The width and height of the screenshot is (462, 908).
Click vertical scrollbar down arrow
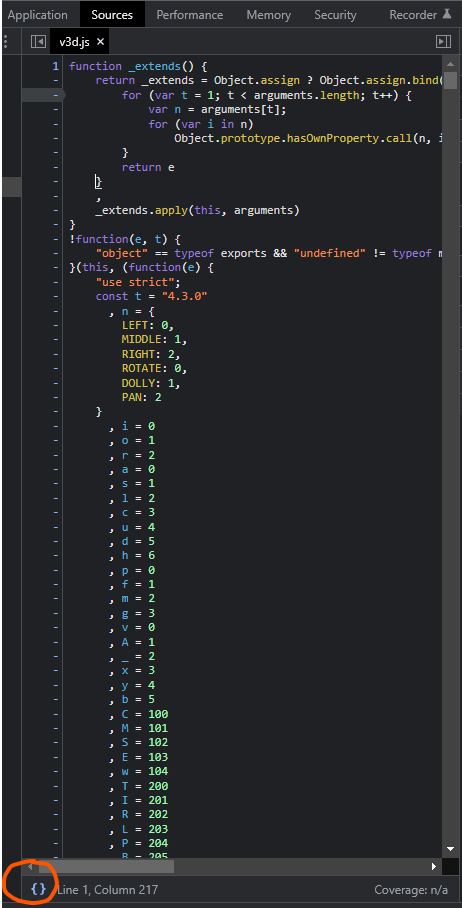(x=451, y=850)
